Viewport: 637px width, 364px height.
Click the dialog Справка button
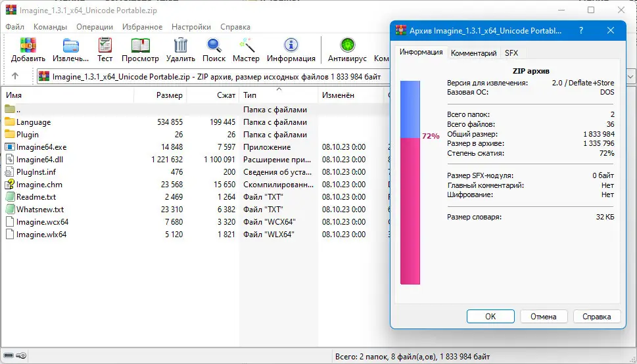tap(597, 317)
